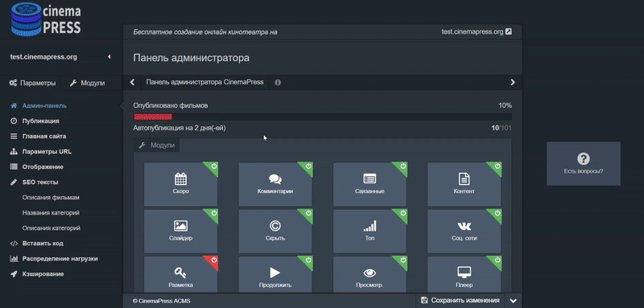Open the Плеер monitor module
Image resolution: width=644 pixels, height=308 pixels.
pyautogui.click(x=464, y=274)
